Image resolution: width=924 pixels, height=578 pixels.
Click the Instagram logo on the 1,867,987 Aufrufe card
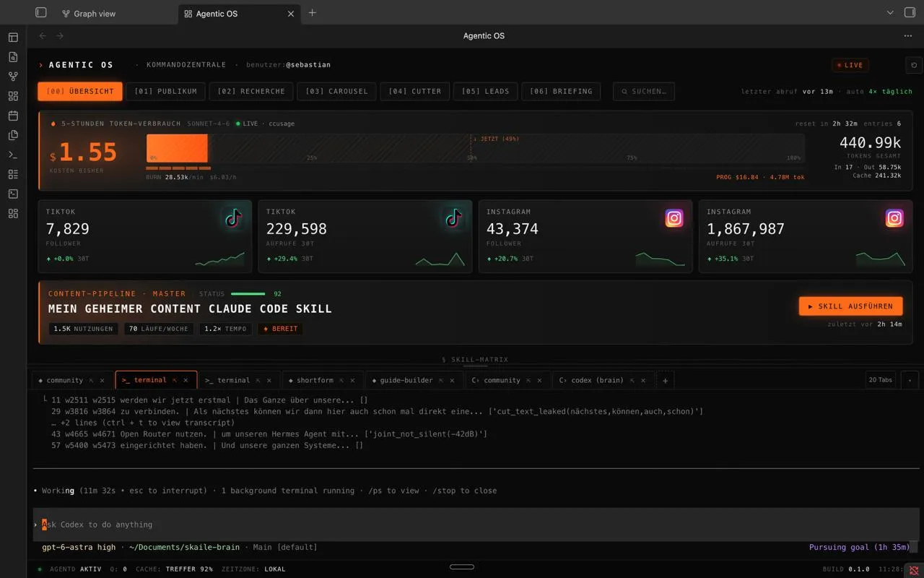click(894, 218)
